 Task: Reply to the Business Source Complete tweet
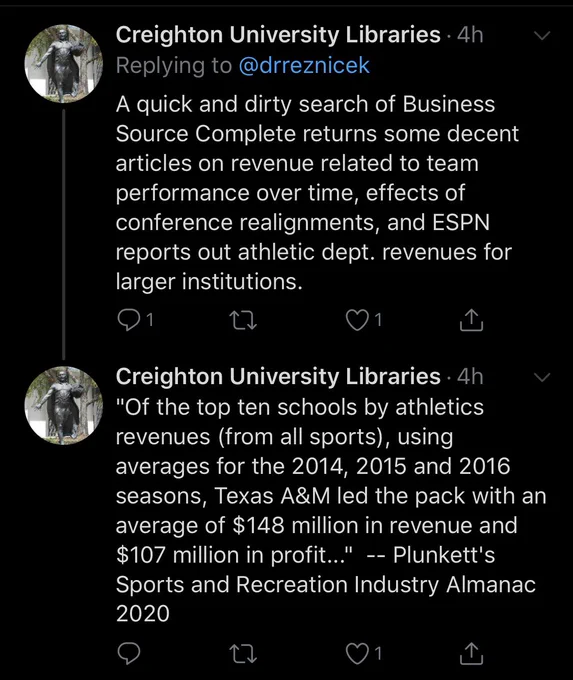[129, 320]
